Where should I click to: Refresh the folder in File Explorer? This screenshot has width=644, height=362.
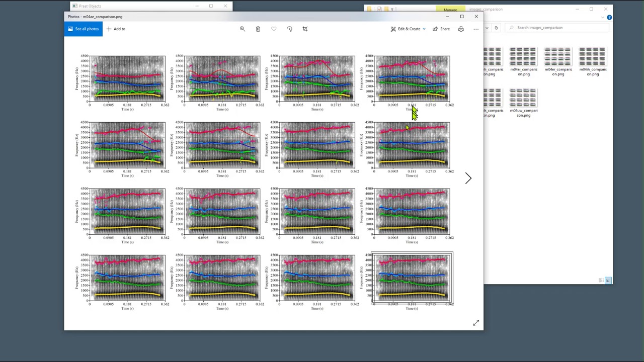point(496,28)
